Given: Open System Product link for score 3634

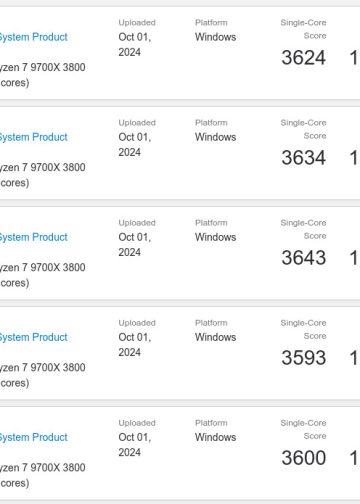Looking at the screenshot, I should (x=33, y=137).
